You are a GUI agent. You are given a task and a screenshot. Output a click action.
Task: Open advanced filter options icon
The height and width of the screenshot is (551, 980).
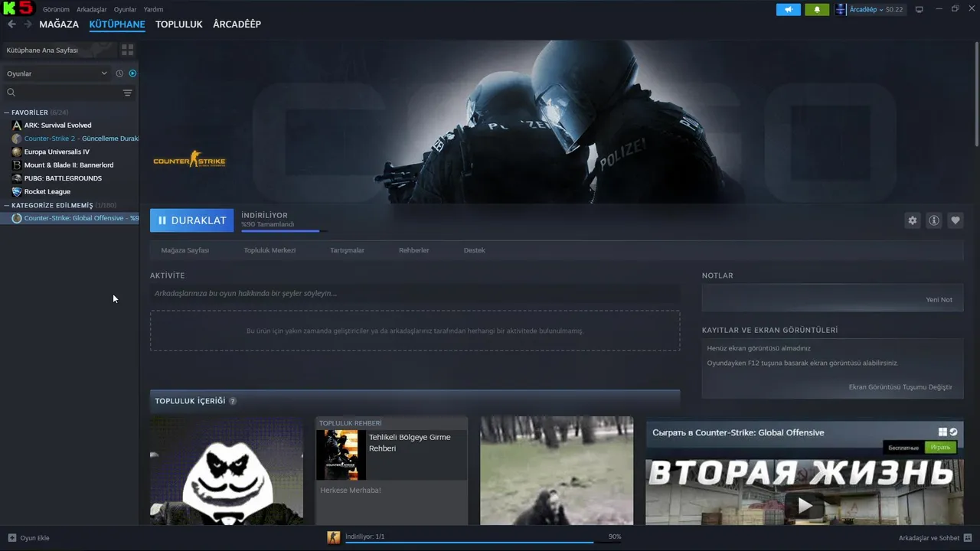[x=127, y=93]
